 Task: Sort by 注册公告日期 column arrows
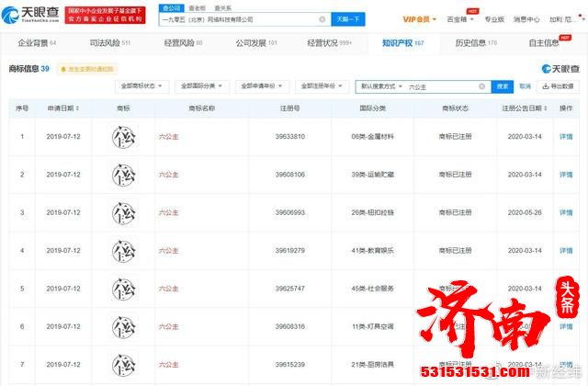[x=545, y=108]
